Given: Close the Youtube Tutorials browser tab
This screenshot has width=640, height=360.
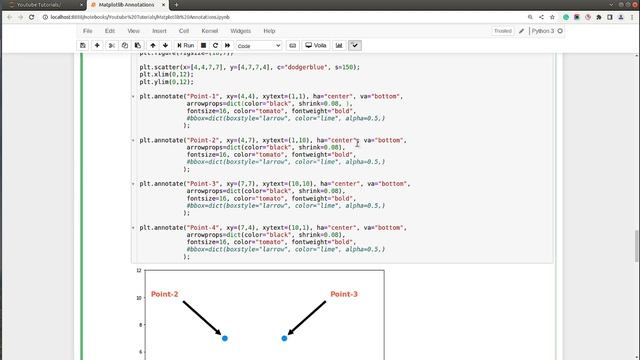Looking at the screenshot, I should point(81,5).
